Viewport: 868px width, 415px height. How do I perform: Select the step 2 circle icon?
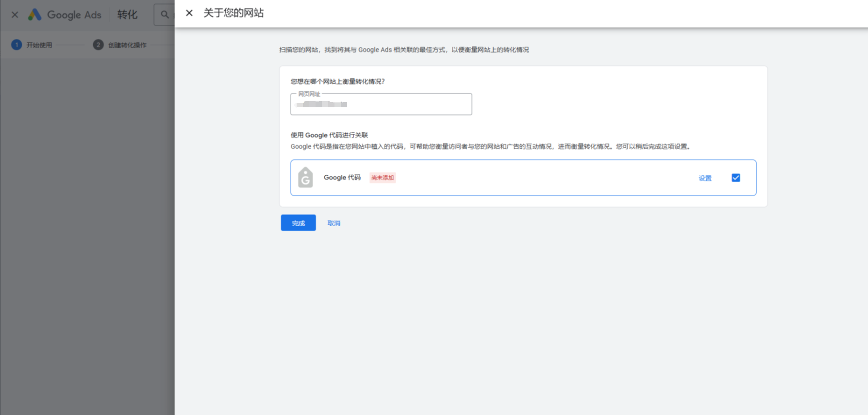[x=98, y=45]
